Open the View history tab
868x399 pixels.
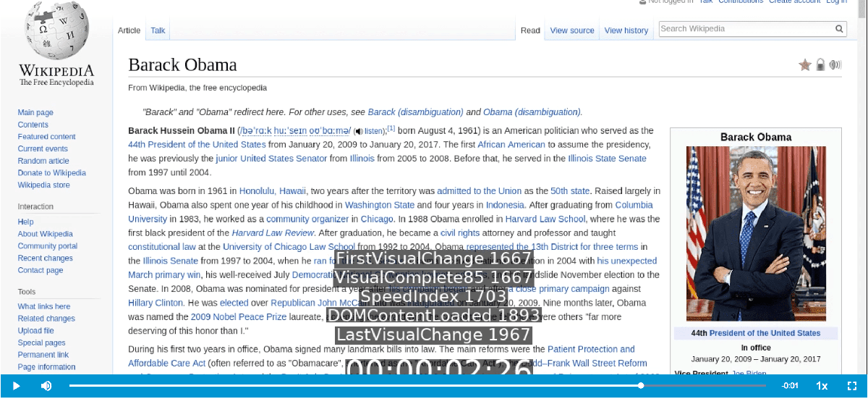pos(626,30)
